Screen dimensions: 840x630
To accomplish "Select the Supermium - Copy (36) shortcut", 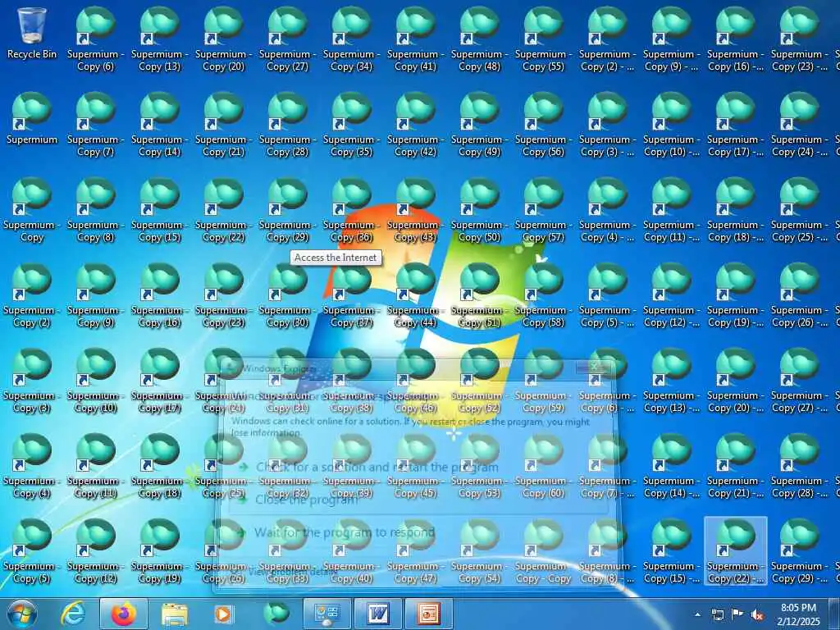I will (351, 209).
